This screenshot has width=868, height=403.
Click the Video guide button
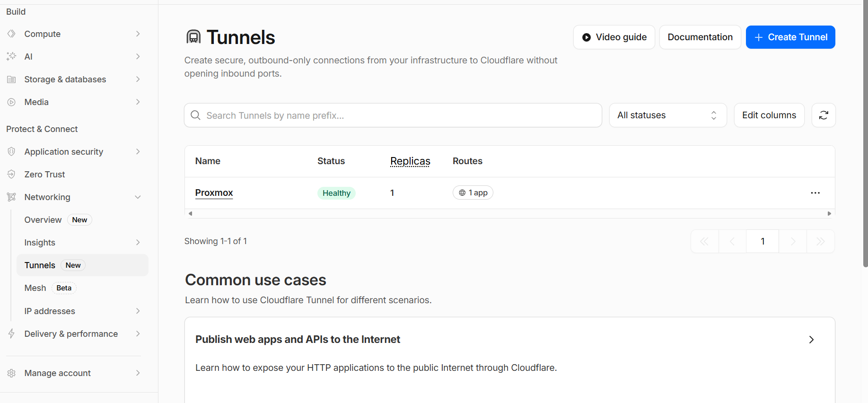614,37
